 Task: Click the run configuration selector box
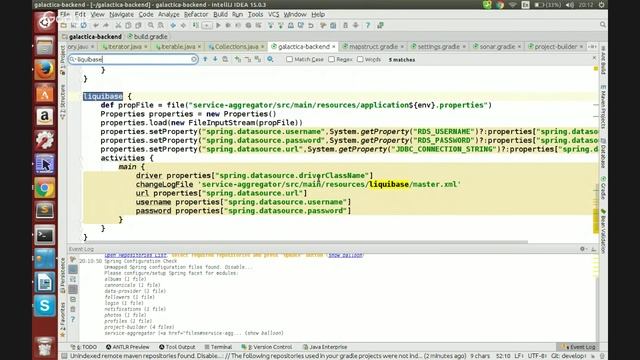[207, 25]
